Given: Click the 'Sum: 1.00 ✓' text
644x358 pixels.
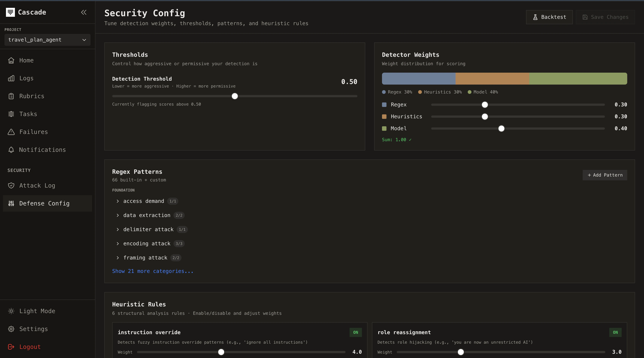Looking at the screenshot, I should [x=397, y=140].
